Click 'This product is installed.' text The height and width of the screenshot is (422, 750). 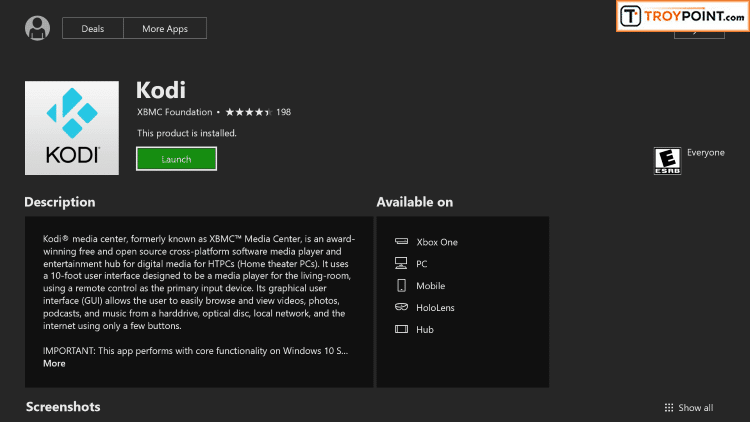[187, 133]
